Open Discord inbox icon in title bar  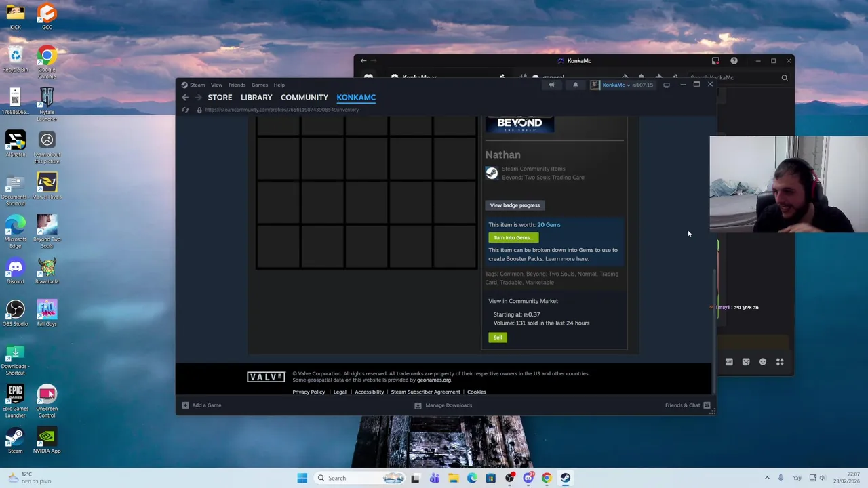pyautogui.click(x=715, y=61)
